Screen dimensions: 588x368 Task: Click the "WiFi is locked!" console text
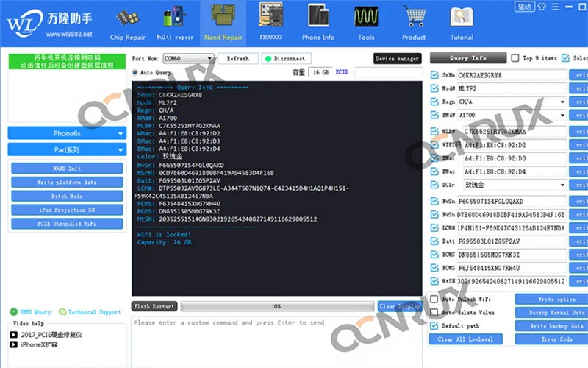[x=164, y=234]
